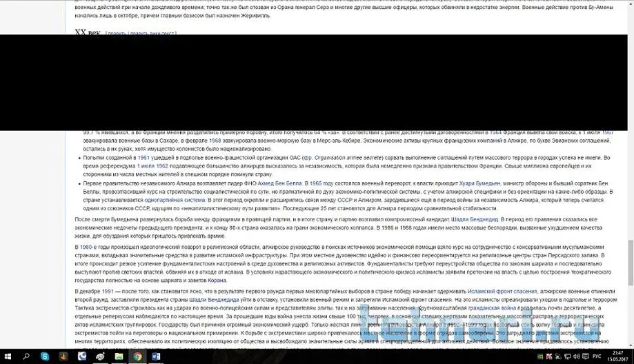
Task: Follow the 1968 year link
Action: tap(215, 141)
